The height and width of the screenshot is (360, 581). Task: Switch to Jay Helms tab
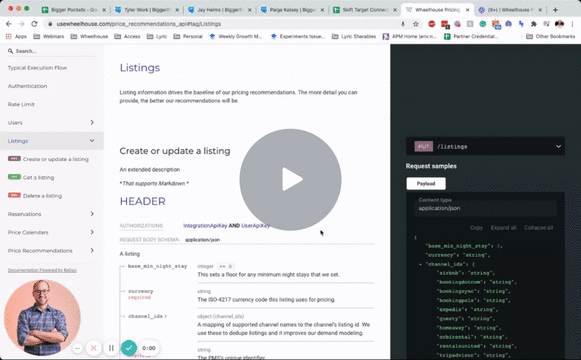tap(220, 10)
